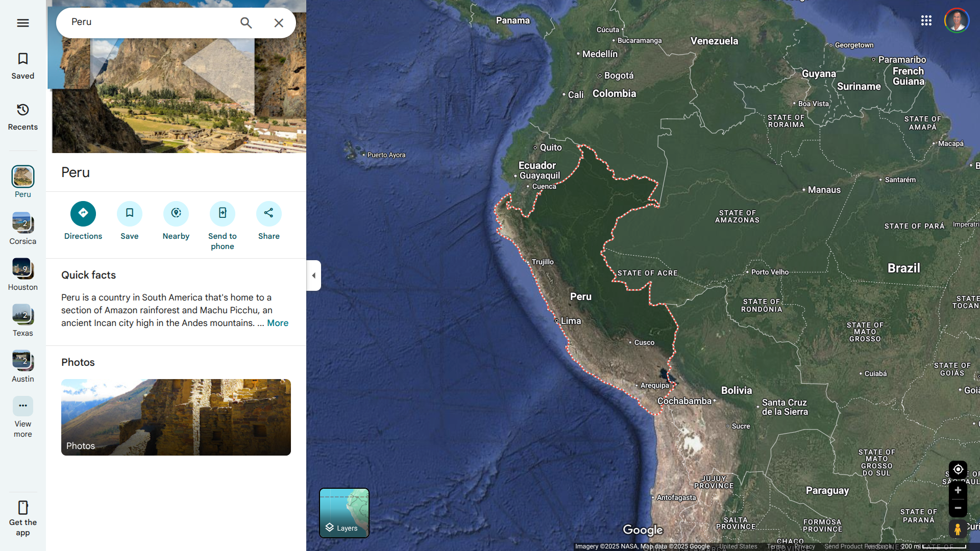The width and height of the screenshot is (980, 551).
Task: Show your current location
Action: point(958,469)
